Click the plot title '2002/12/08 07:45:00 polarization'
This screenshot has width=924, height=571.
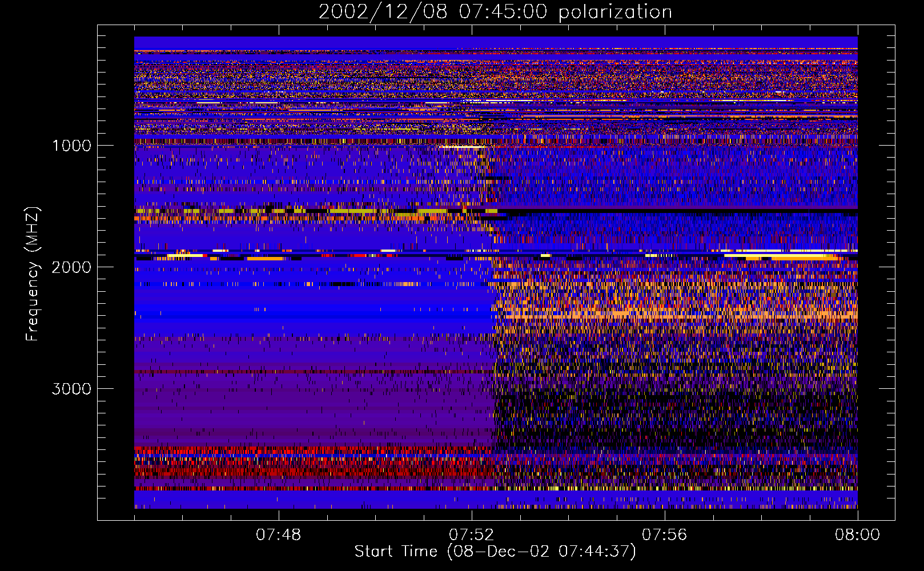[x=495, y=11]
